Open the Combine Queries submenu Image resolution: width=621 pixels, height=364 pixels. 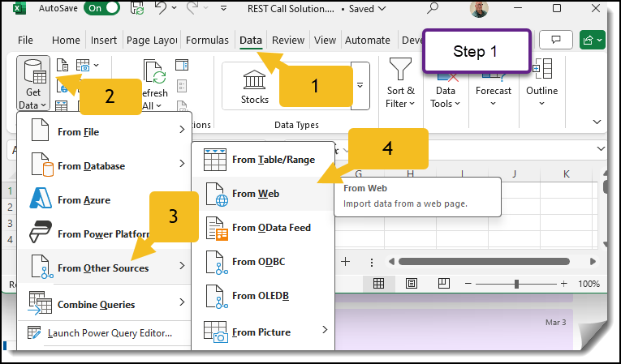click(105, 303)
